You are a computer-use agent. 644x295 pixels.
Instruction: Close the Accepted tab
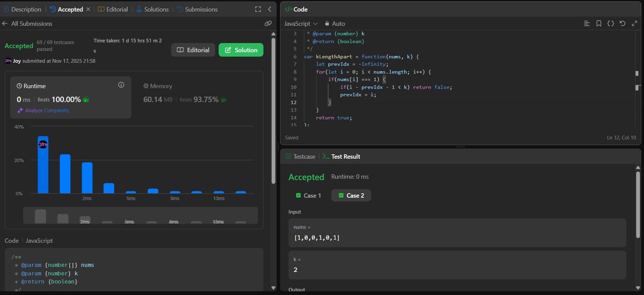tap(88, 9)
